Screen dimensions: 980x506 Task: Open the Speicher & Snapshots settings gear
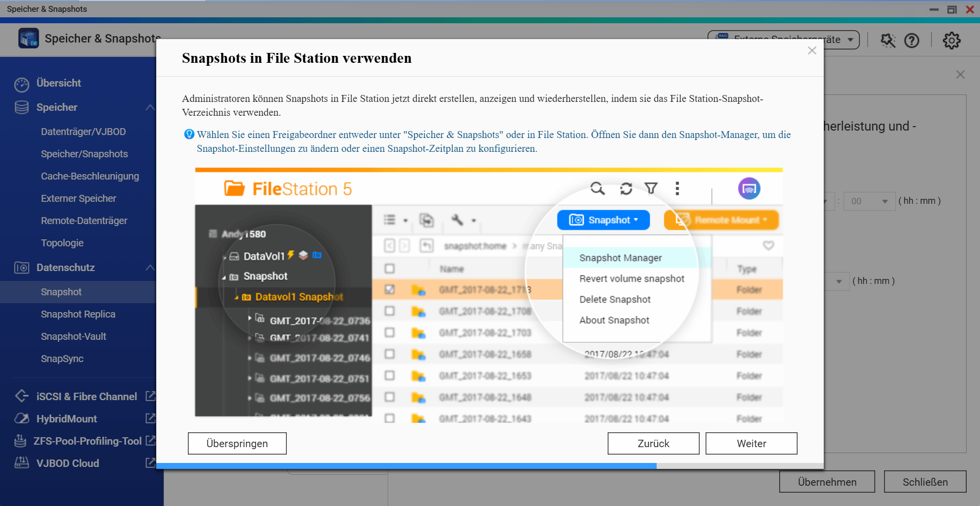tap(951, 41)
